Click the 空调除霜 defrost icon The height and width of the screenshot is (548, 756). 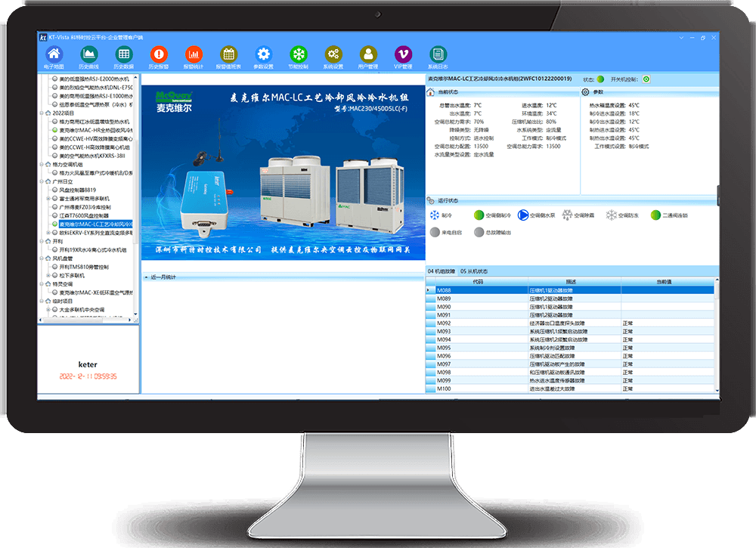[x=568, y=215]
